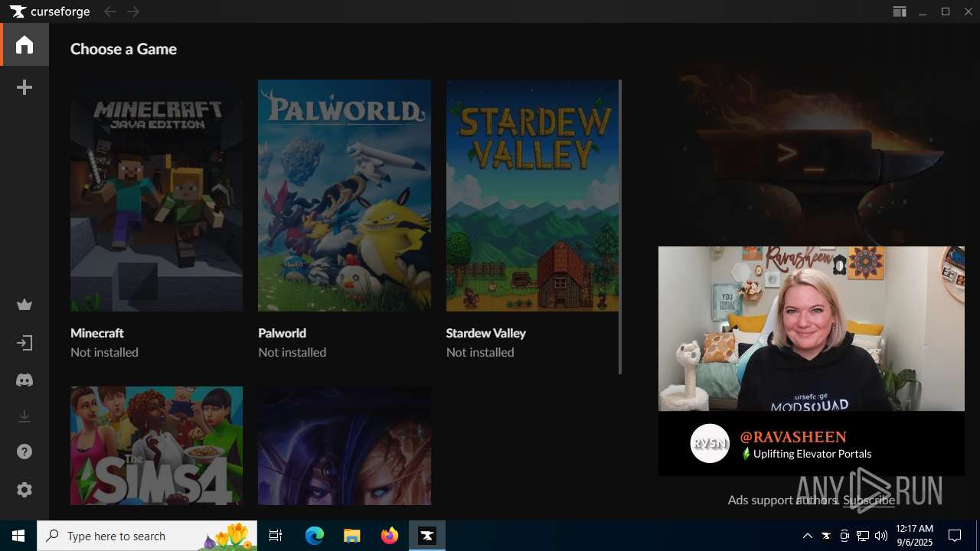Open the @RAVASHEEN creator name
The height and width of the screenshot is (551, 980).
[x=793, y=437]
